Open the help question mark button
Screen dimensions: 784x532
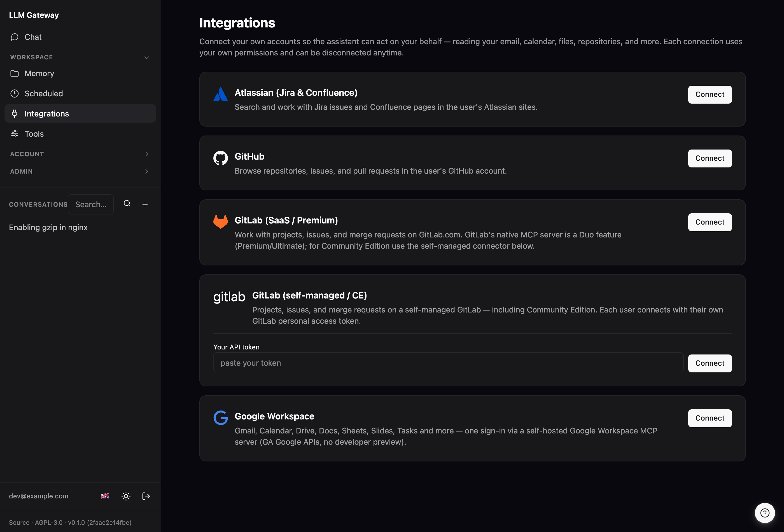click(765, 513)
